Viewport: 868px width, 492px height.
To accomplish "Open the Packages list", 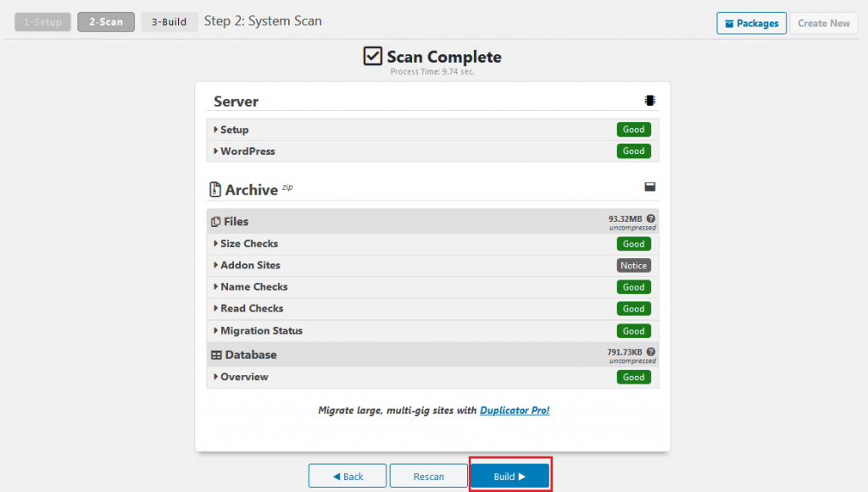I will click(x=751, y=23).
